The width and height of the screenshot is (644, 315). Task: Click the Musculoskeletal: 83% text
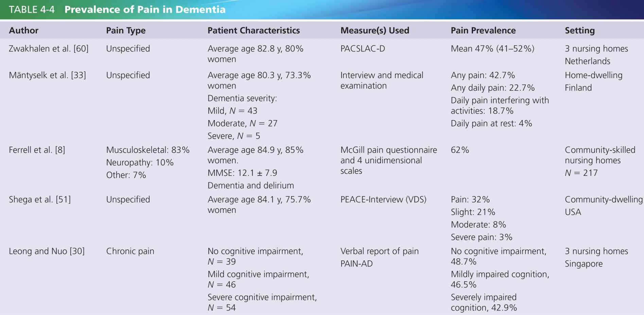(x=148, y=150)
